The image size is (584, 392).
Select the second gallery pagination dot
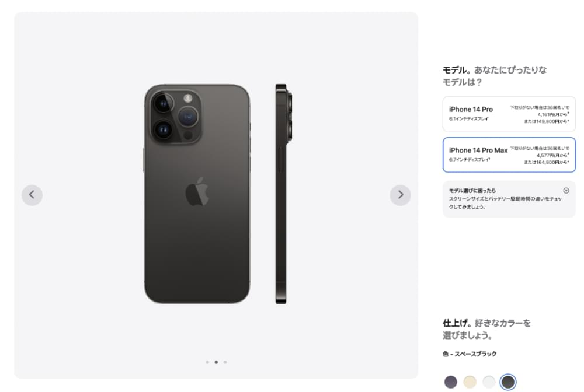[217, 362]
